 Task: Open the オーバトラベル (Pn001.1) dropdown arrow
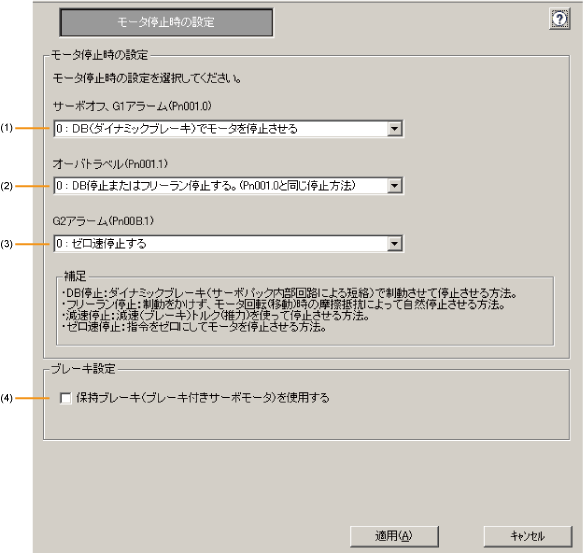[394, 186]
